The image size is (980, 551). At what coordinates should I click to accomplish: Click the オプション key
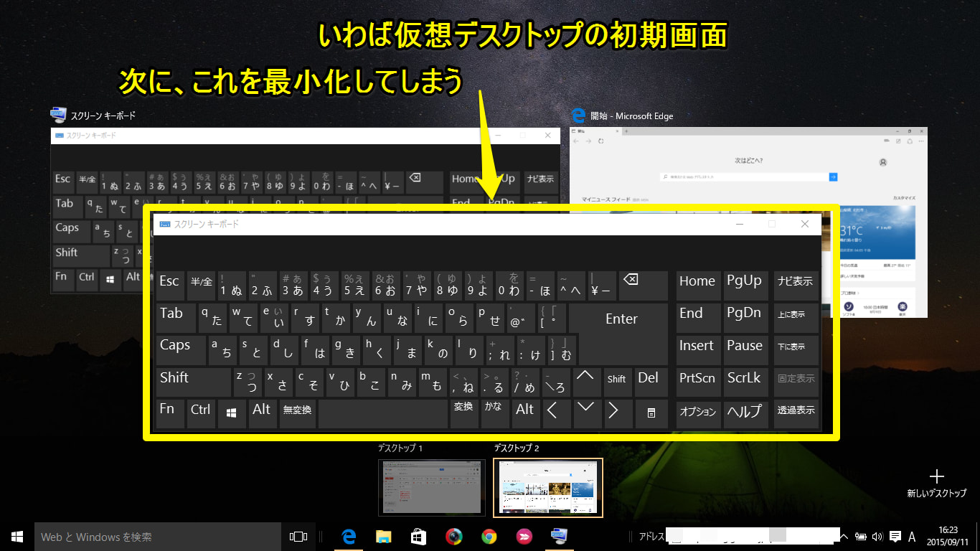(x=698, y=413)
